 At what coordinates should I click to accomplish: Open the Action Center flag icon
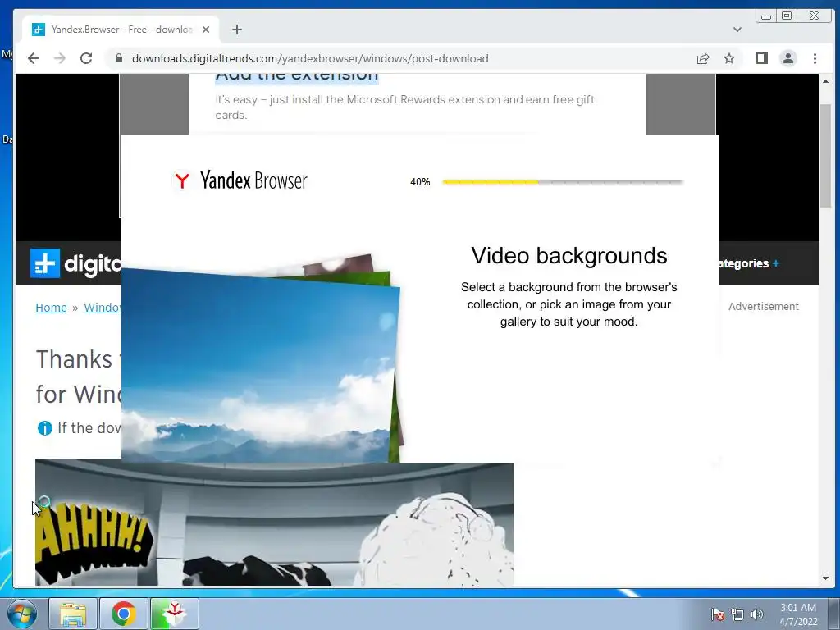[718, 614]
